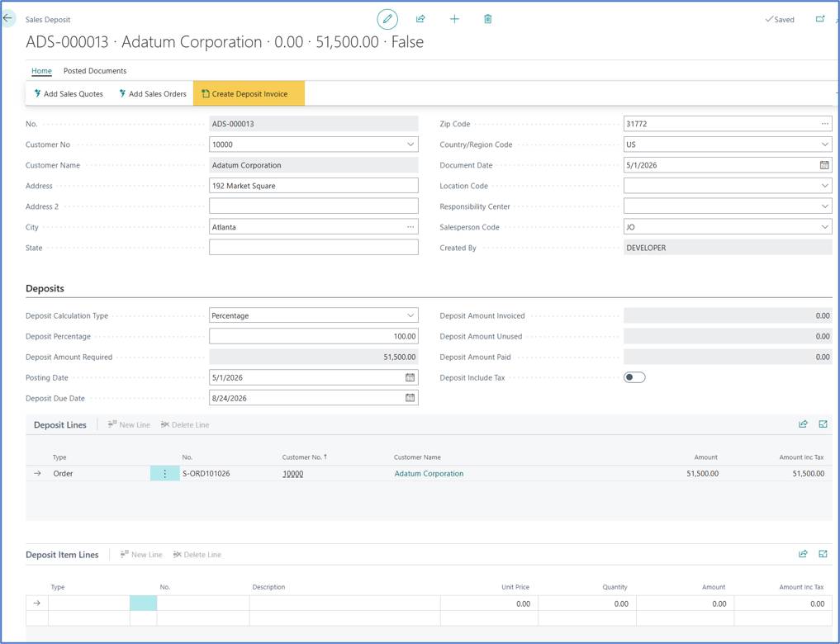This screenshot has width=840, height=644.
Task: Click S-ORD101026 order number cell
Action: click(206, 474)
